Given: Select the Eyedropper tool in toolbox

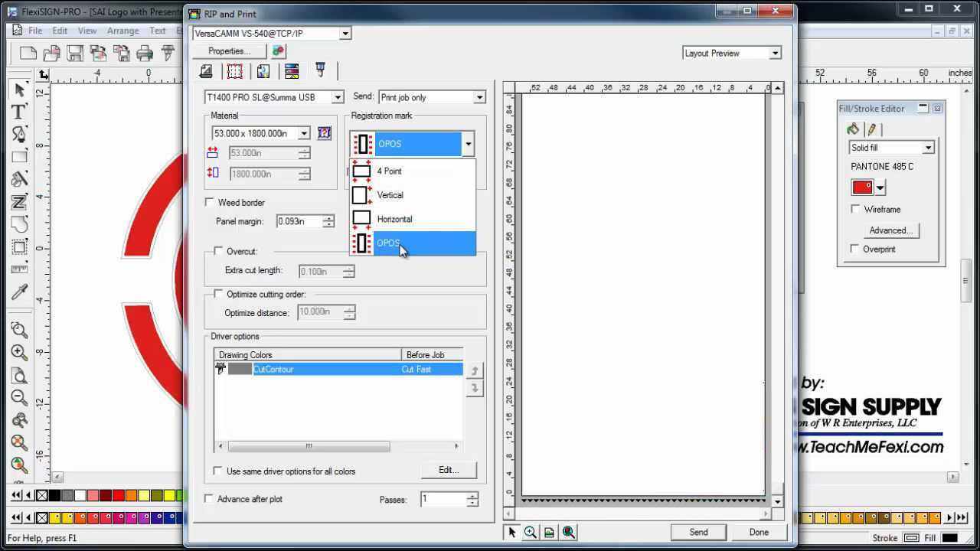Looking at the screenshot, I should [19, 292].
